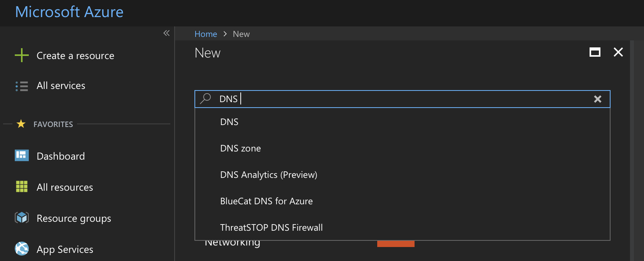Click the green plus Create a resource icon

(22, 55)
